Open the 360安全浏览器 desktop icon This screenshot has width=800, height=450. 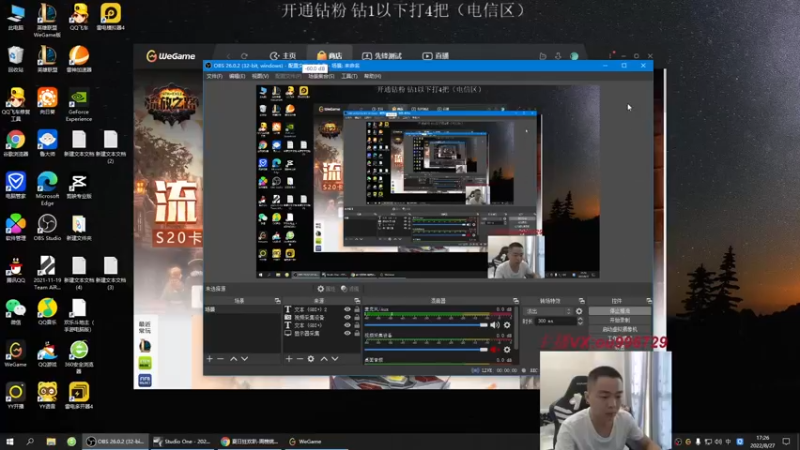coord(79,357)
